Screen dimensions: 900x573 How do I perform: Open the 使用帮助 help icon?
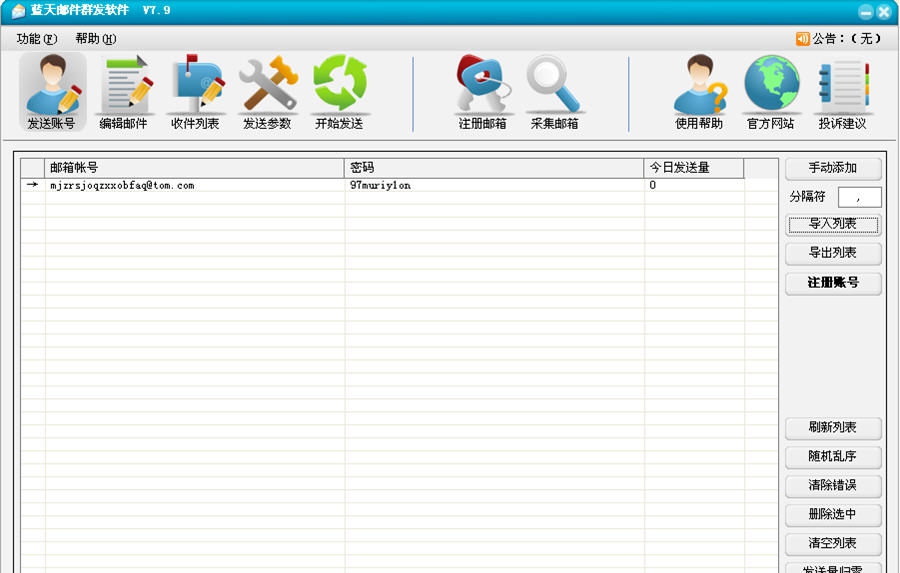point(699,92)
